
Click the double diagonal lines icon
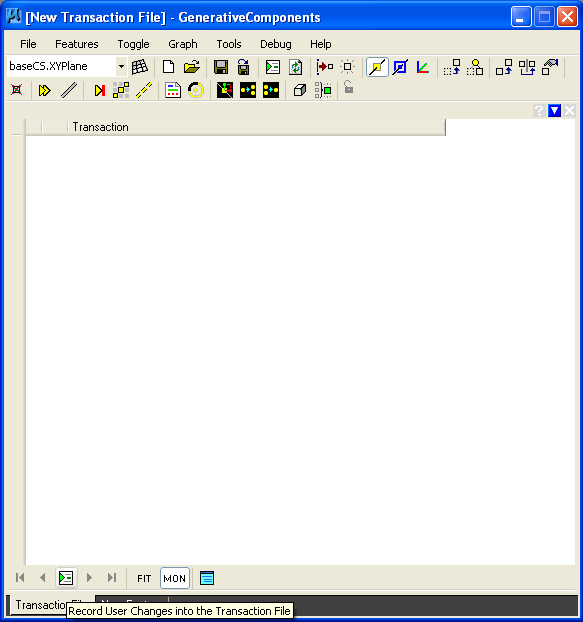69,90
